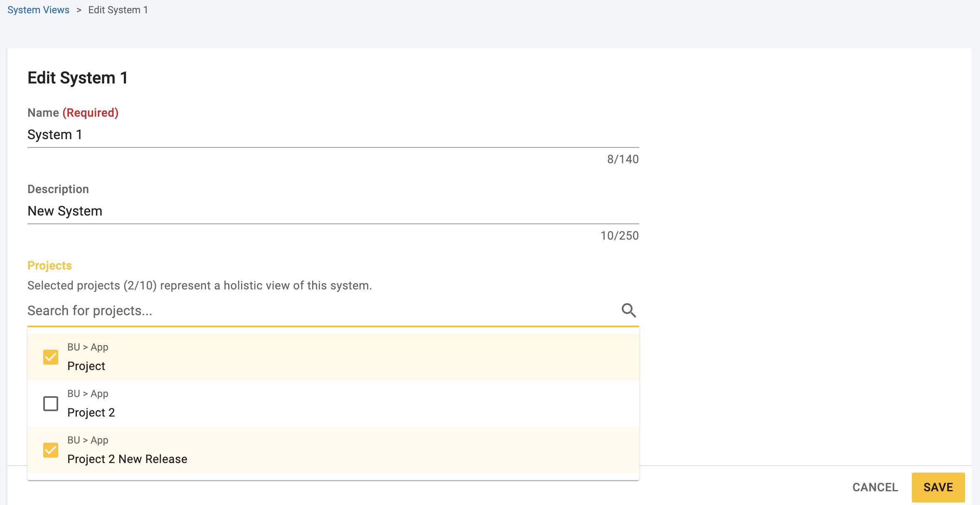
Task: Click the search magnifier icon in the project search field
Action: point(628,310)
